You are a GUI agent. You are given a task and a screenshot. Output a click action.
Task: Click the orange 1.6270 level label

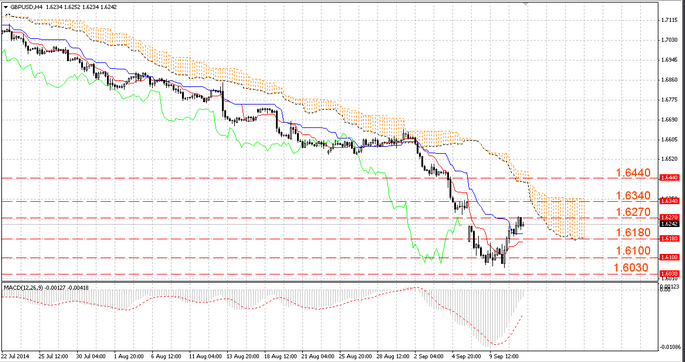[633, 213]
